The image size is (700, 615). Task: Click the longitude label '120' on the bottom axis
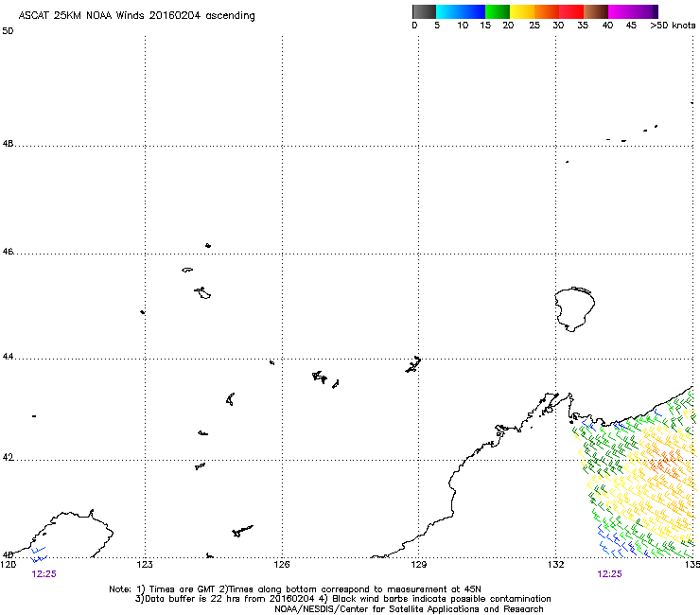[x=8, y=565]
